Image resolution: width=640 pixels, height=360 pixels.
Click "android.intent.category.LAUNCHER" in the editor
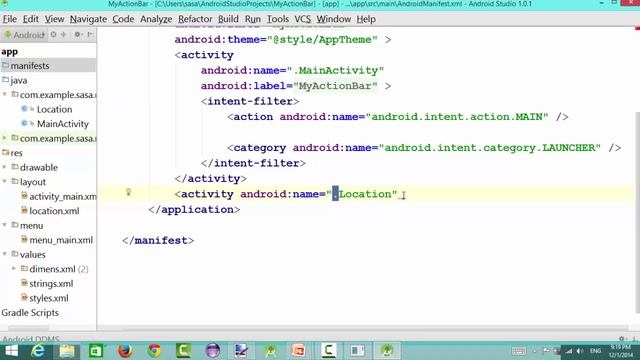click(489, 148)
